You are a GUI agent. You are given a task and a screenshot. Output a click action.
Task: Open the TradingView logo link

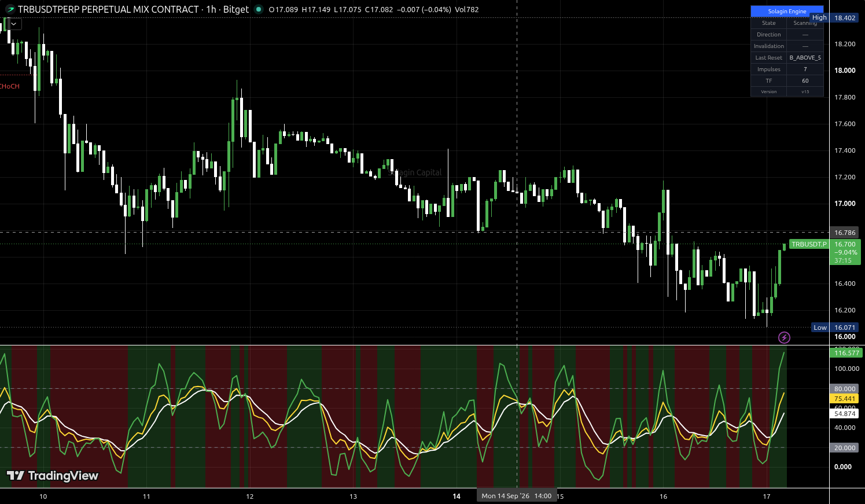coord(53,476)
